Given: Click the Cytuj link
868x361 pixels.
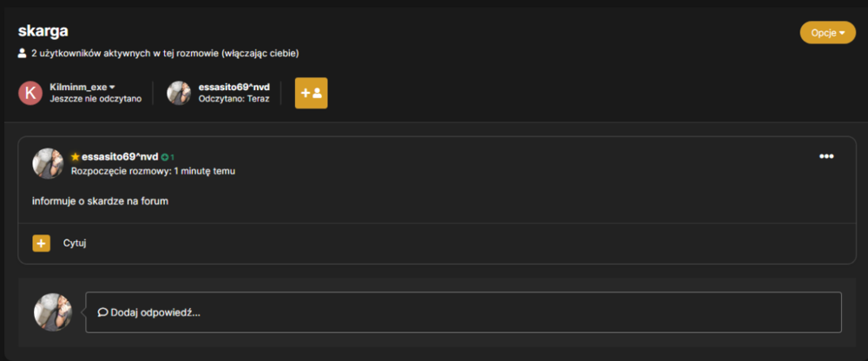Looking at the screenshot, I should coord(75,243).
